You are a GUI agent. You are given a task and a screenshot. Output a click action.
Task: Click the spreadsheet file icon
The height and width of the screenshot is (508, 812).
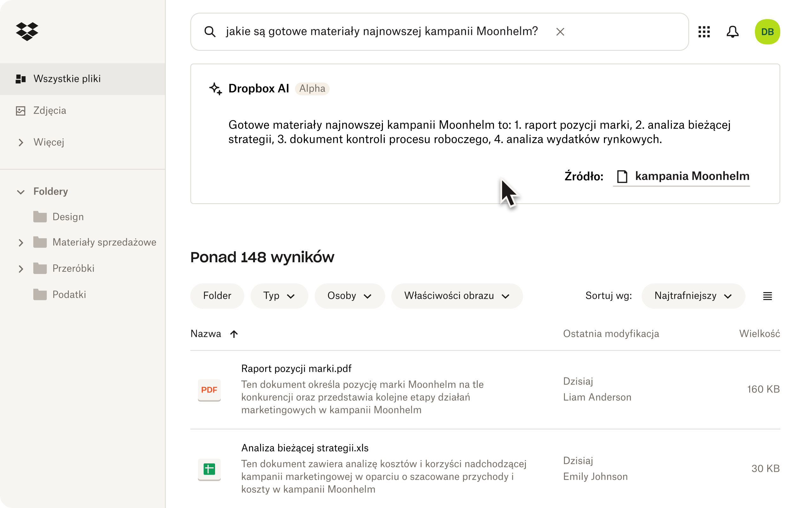[x=209, y=469]
